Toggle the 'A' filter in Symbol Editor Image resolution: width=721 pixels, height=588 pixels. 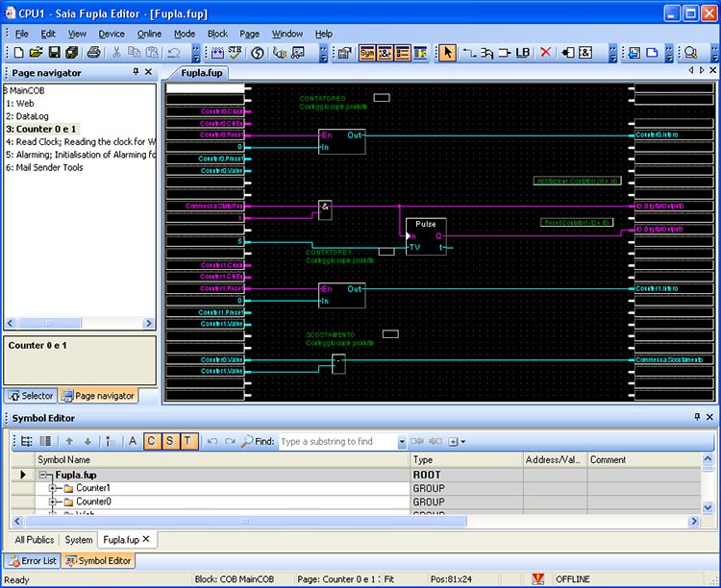(x=133, y=441)
